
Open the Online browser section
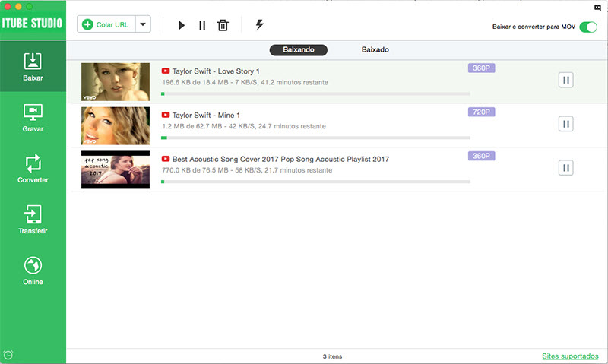[33, 271]
